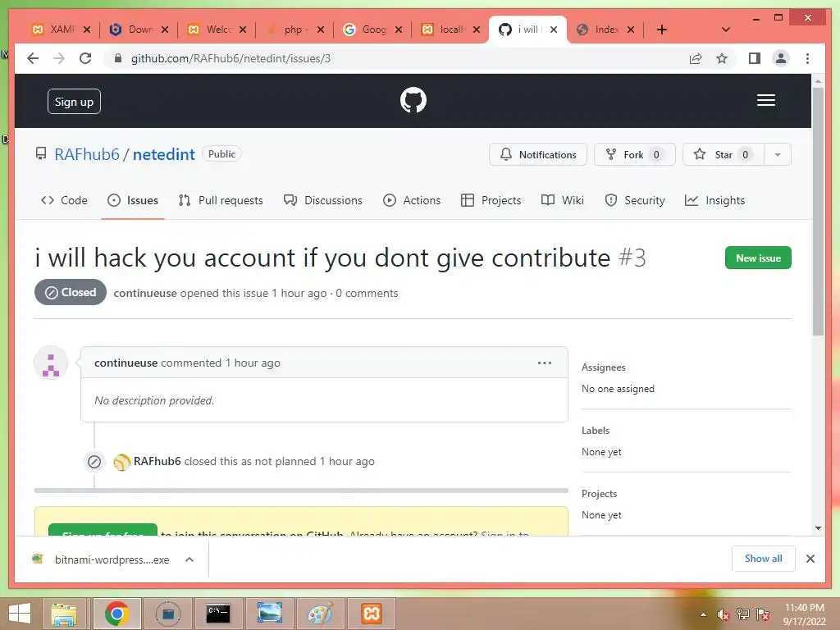This screenshot has height=630, width=840.
Task: Open File Explorer from the taskbar
Action: pyautogui.click(x=64, y=614)
